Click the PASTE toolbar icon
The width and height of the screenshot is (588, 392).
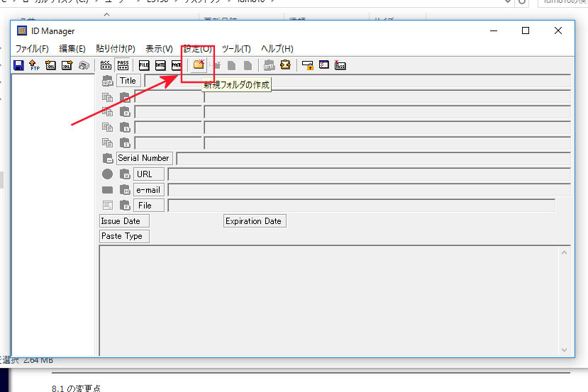[x=176, y=65]
